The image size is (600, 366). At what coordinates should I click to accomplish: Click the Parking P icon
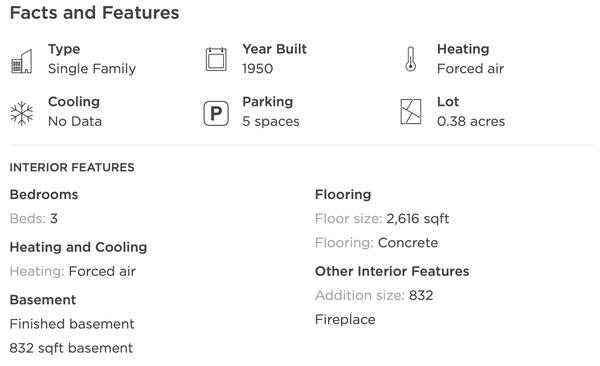216,113
